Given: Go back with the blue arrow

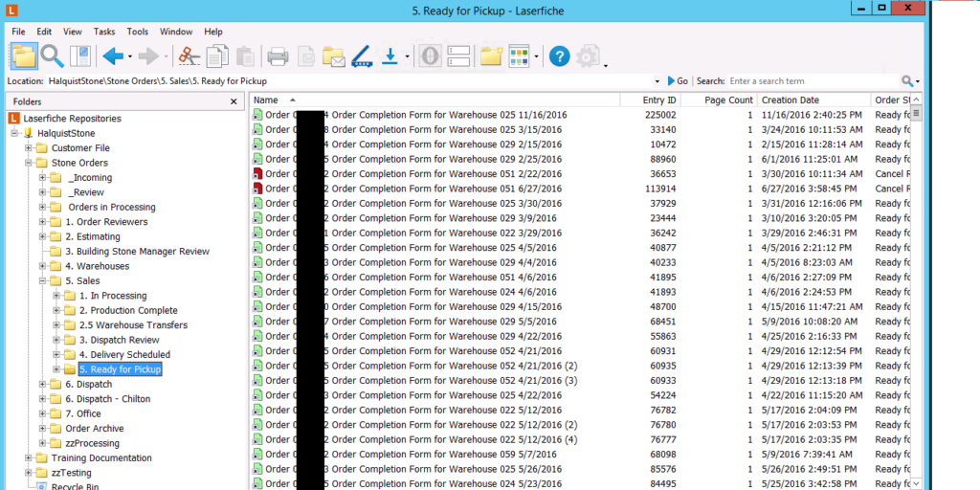Looking at the screenshot, I should (x=113, y=56).
